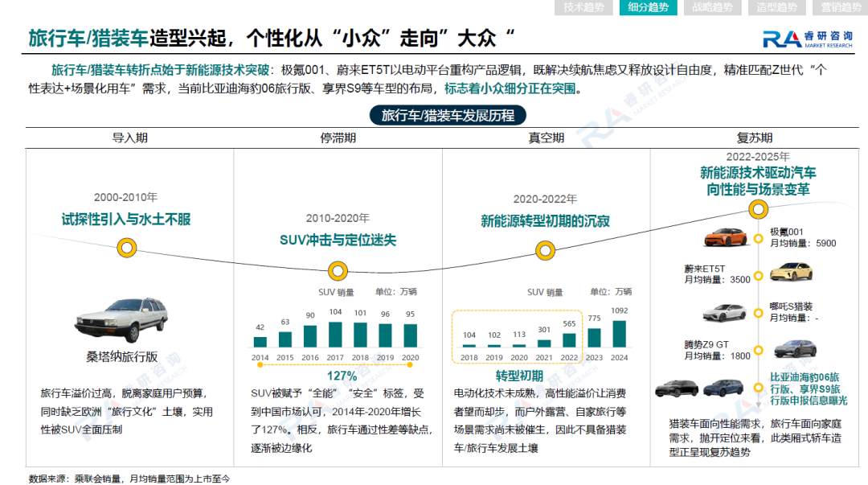Click the yellow 蔚来ET5T car image
This screenshot has height=485, width=868.
[792, 272]
